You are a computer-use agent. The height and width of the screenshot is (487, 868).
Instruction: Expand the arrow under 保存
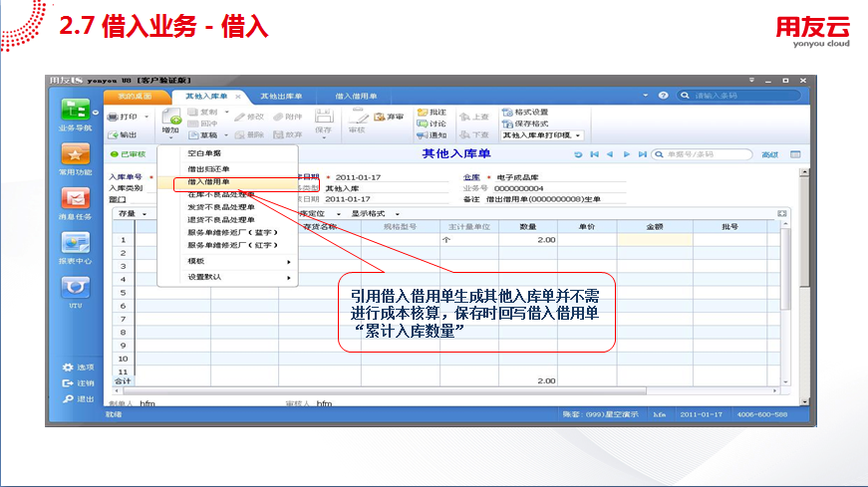click(x=324, y=137)
